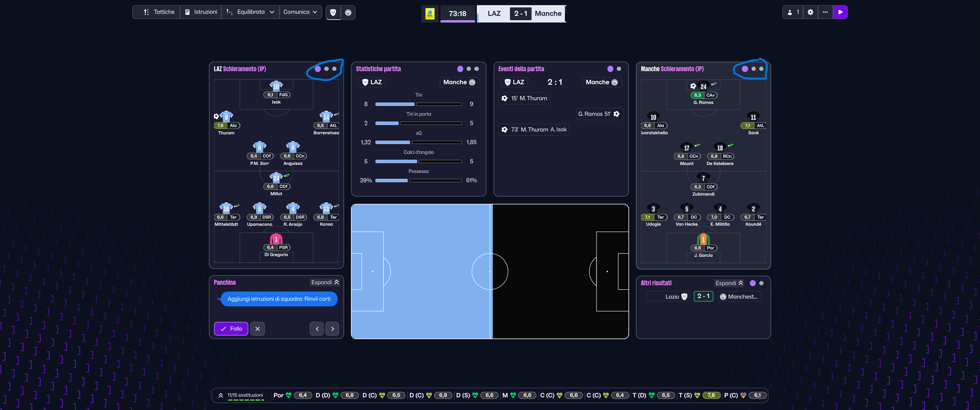Screen dimensions: 980x410
Task: Select goalkeeper Di Gregorio's pink shirt
Action: pos(276,239)
